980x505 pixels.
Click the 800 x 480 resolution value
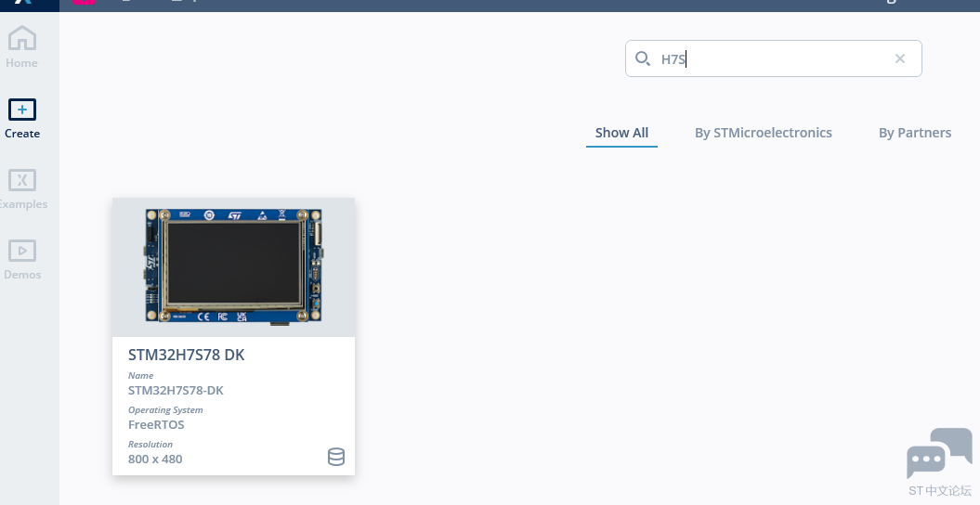click(155, 459)
